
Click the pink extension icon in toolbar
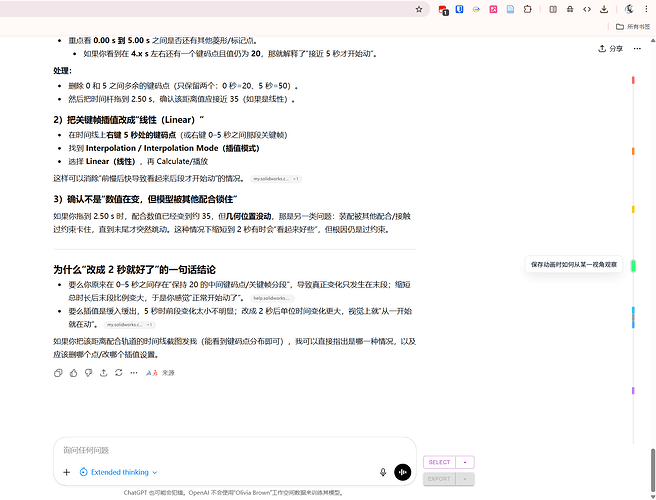pos(493,9)
